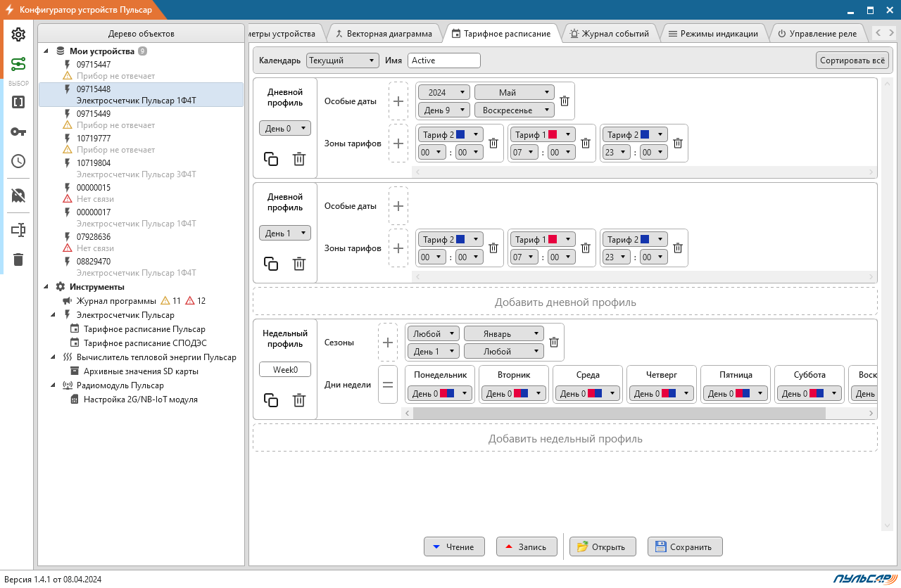Open Тариф 1 red dropdown in День 1

543,239
